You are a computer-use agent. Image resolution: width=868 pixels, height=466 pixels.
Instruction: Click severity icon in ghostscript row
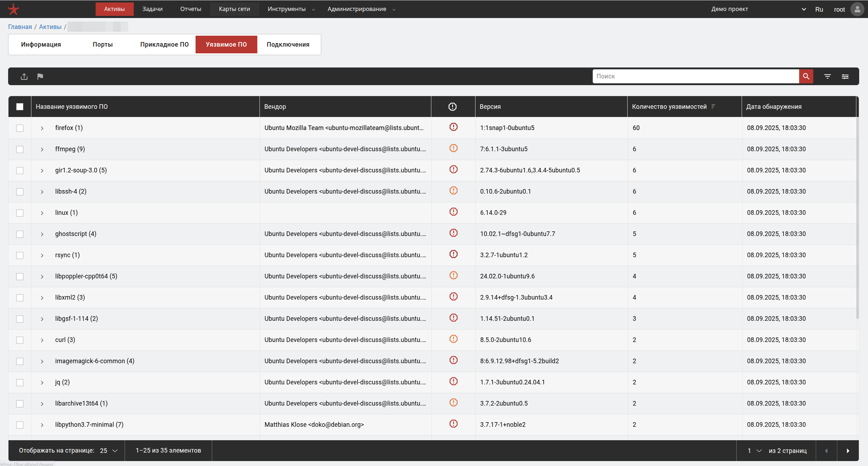tap(454, 233)
